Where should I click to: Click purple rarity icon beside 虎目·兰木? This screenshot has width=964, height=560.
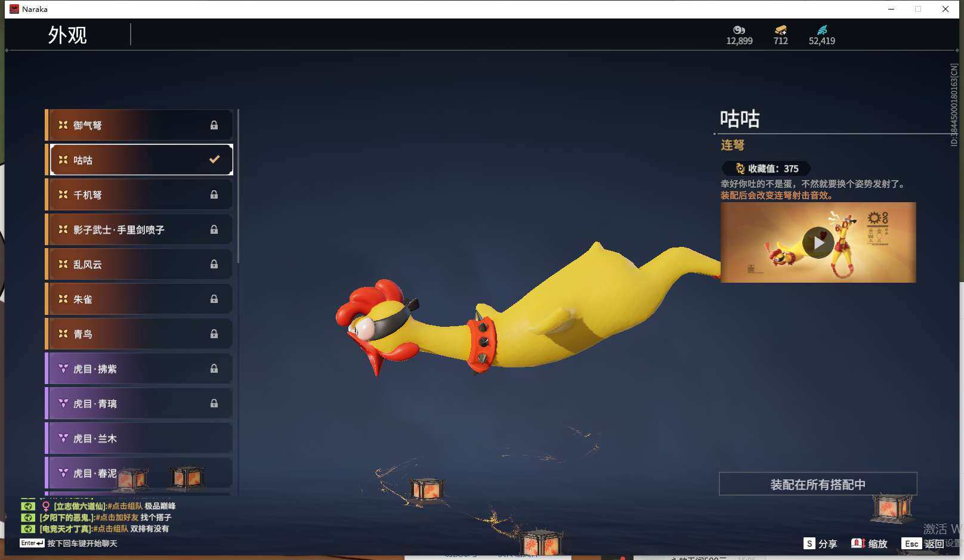tap(63, 438)
